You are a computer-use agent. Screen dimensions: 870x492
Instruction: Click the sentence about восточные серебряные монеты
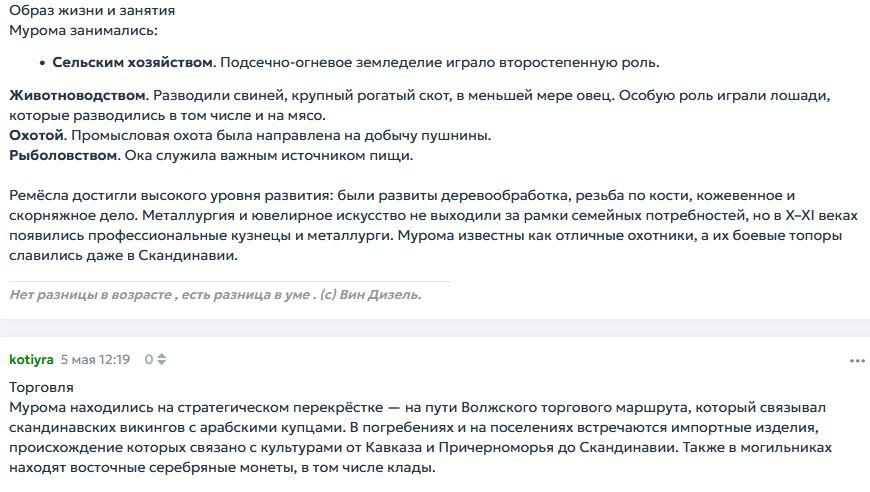coord(222,467)
